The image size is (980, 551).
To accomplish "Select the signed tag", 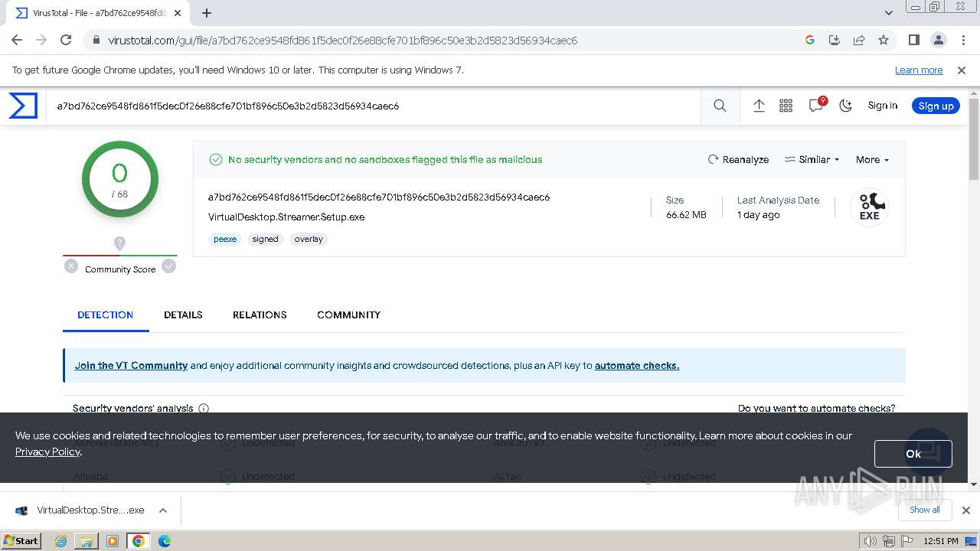I will tap(266, 239).
